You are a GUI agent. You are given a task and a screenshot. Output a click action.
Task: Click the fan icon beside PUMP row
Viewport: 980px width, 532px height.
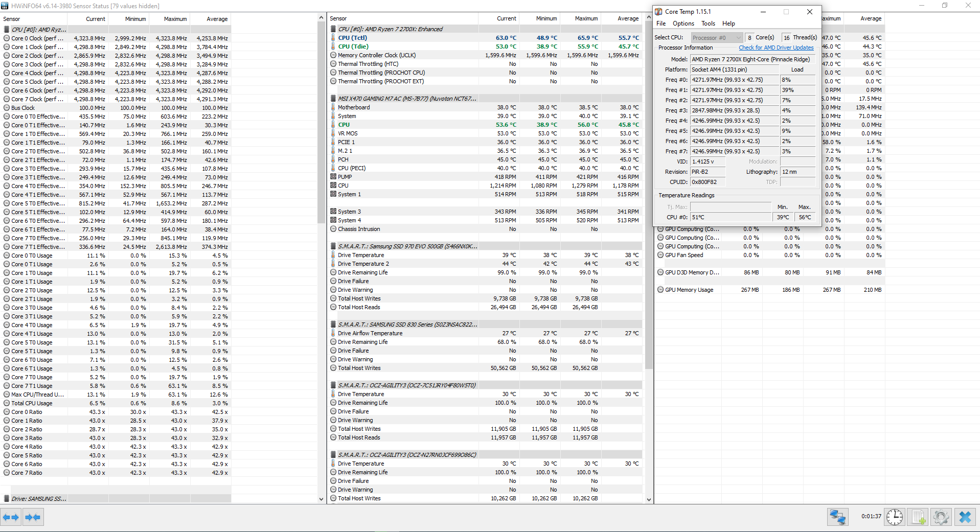333,177
